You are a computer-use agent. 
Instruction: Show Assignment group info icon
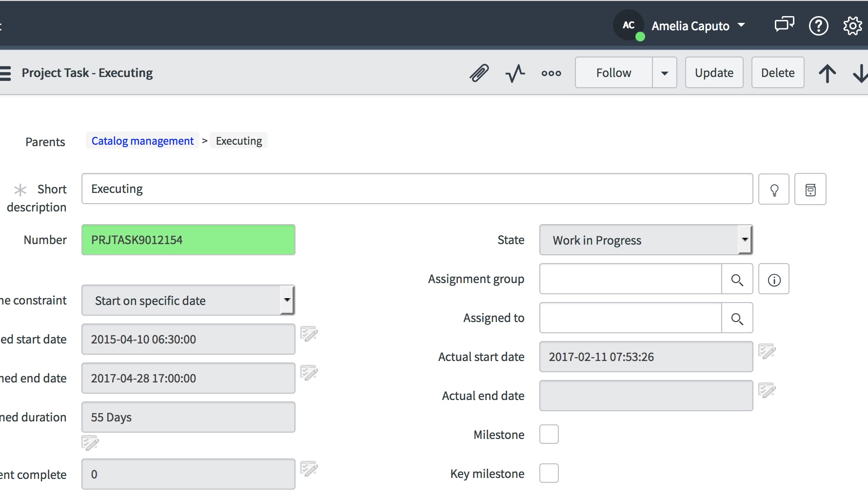coord(774,279)
